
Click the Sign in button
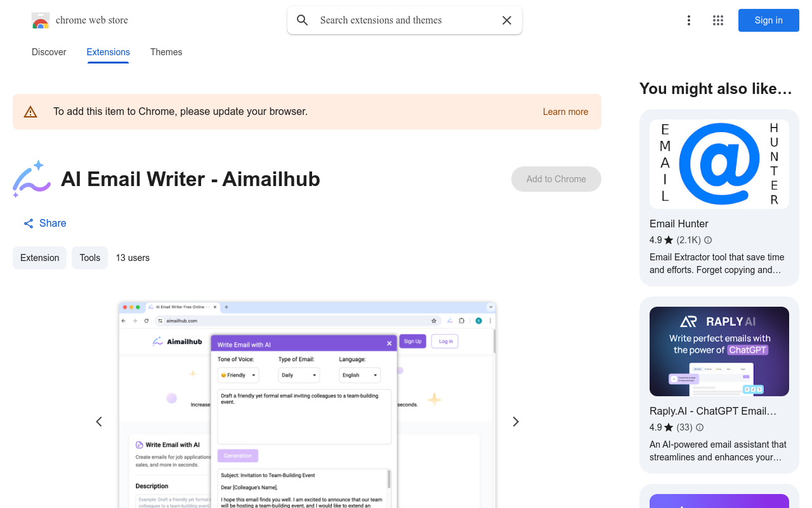(x=769, y=20)
